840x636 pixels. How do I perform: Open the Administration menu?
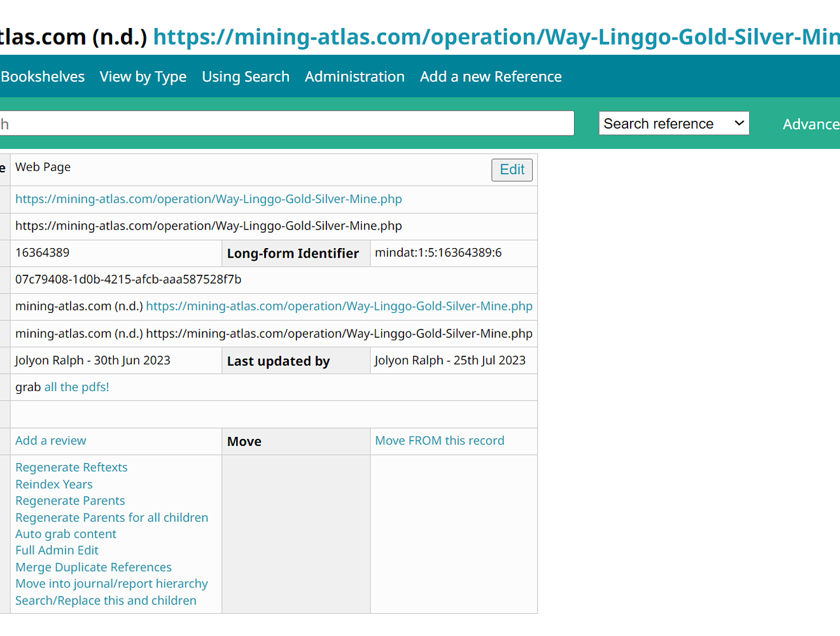pyautogui.click(x=354, y=76)
